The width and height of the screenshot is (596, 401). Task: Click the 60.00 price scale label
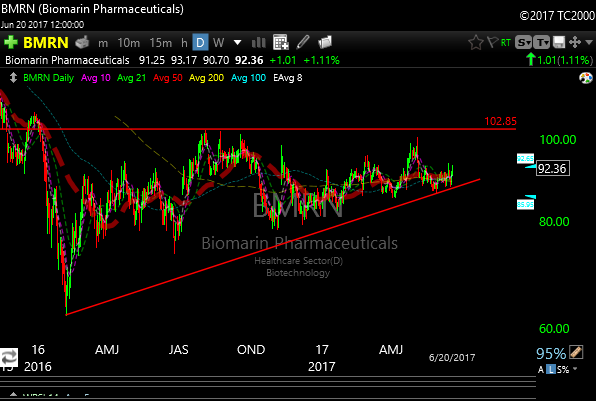pyautogui.click(x=554, y=328)
